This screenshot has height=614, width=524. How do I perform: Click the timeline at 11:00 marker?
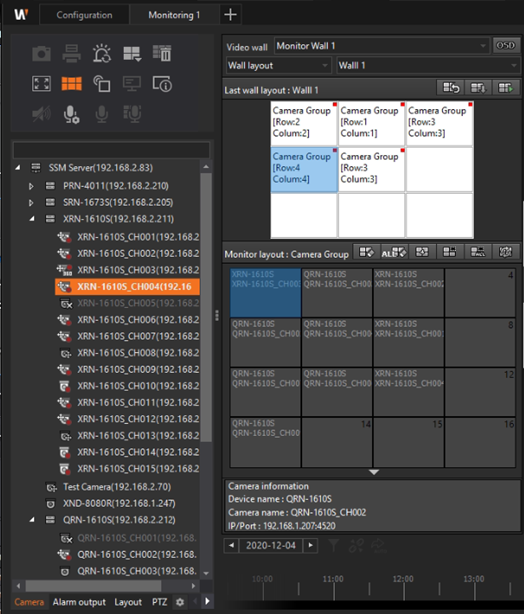333,579
